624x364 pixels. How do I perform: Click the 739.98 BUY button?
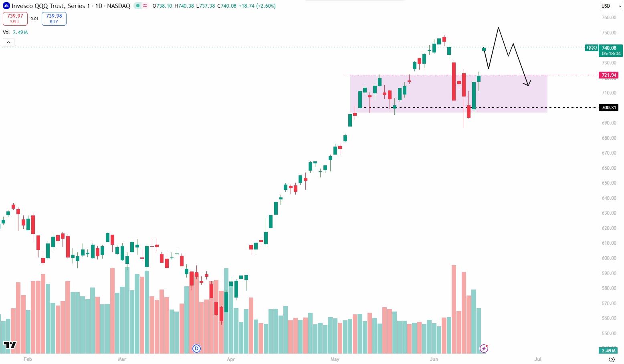54,18
